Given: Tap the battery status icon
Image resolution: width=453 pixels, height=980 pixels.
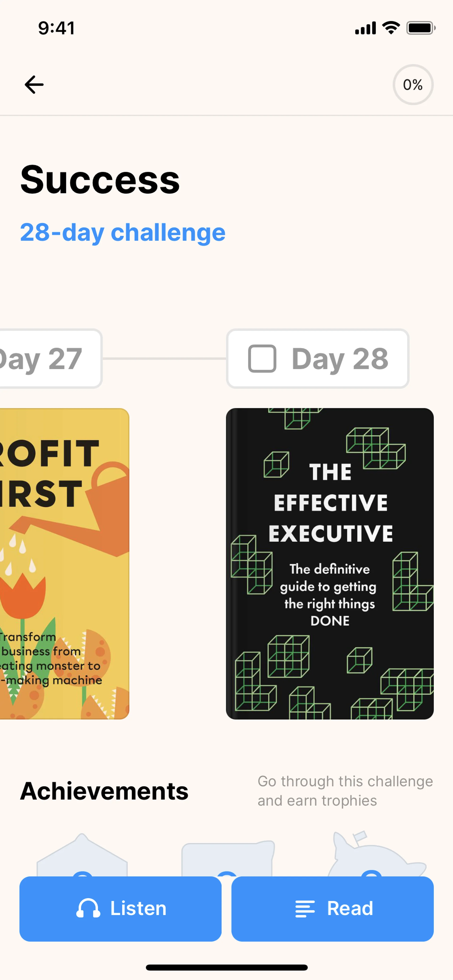Looking at the screenshot, I should pyautogui.click(x=421, y=28).
